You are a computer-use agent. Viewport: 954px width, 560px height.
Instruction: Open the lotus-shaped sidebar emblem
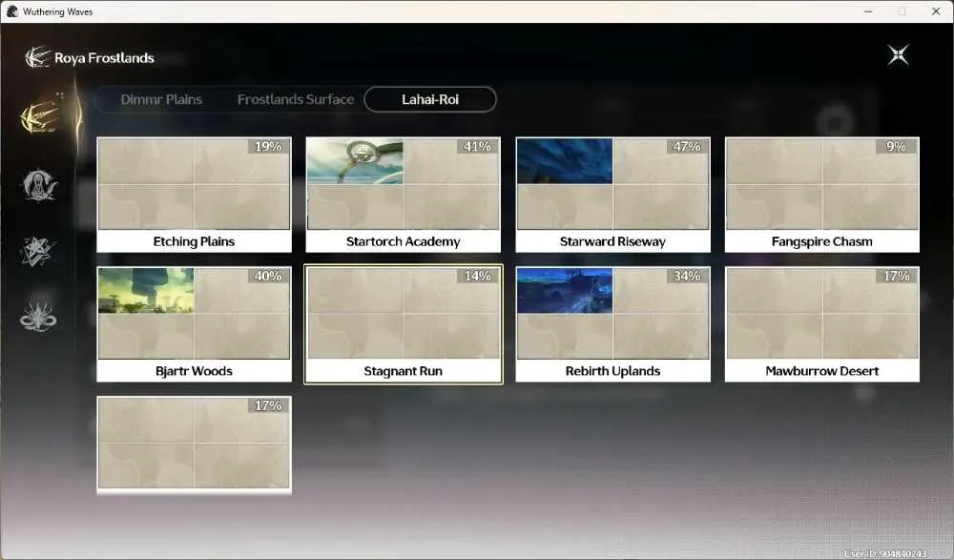38,317
